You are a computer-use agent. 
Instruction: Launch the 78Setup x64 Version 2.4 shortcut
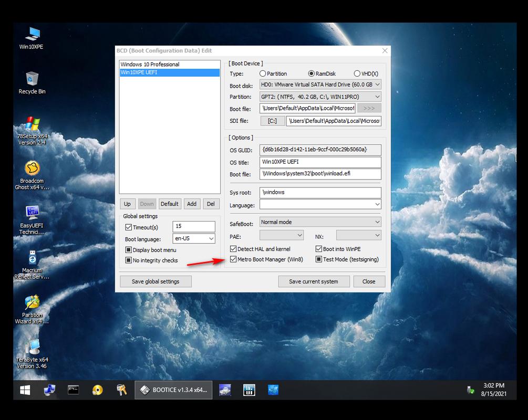(32, 131)
